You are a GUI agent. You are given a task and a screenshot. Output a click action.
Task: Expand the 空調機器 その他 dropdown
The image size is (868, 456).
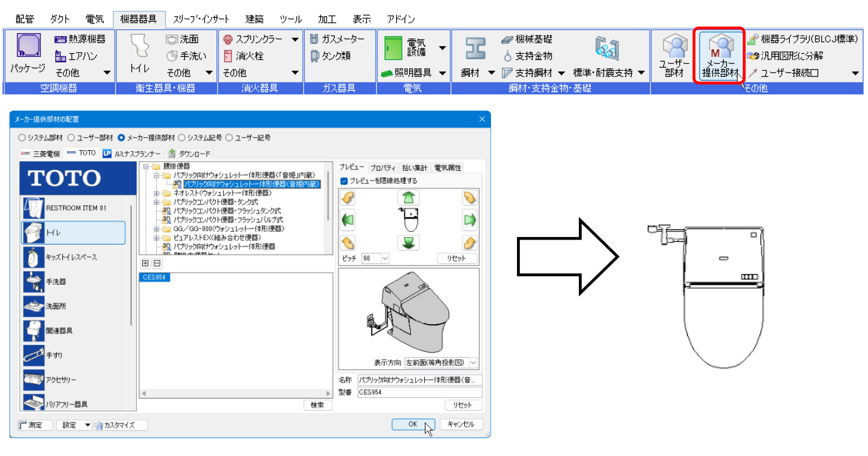point(107,73)
